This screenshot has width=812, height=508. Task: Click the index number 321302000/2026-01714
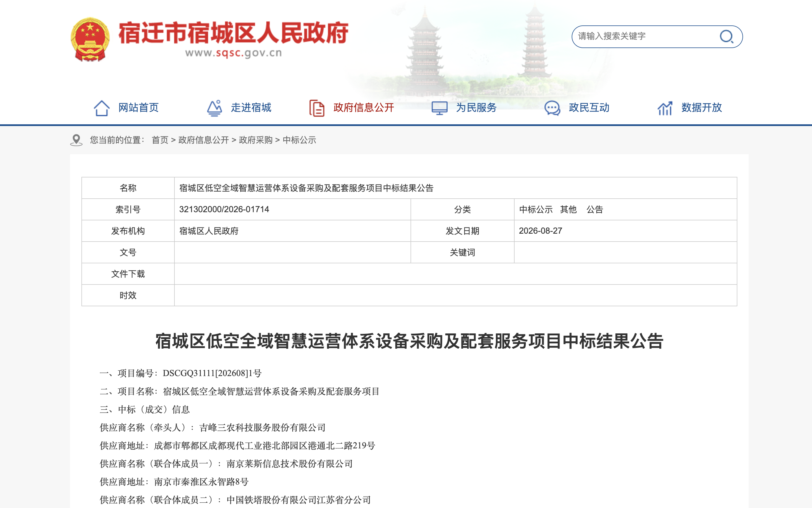pos(224,209)
